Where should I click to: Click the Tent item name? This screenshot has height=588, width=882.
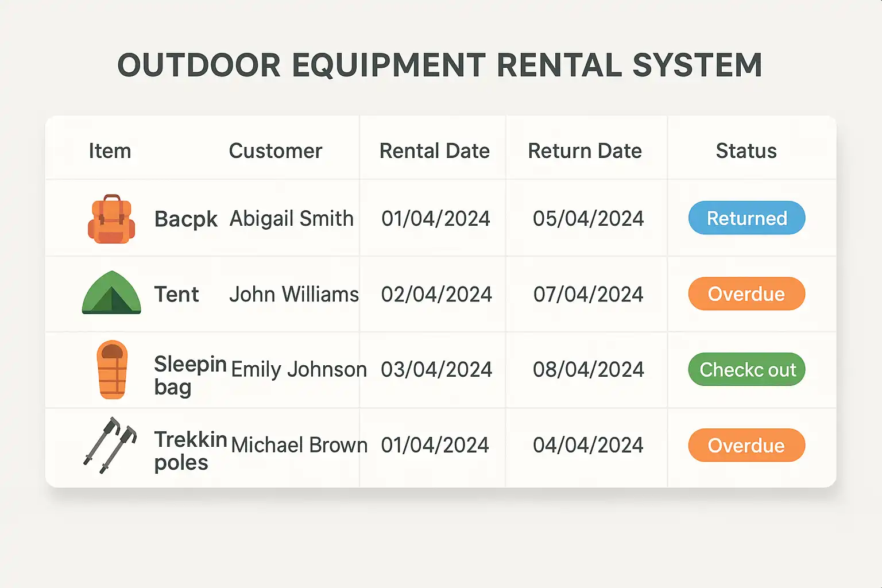[176, 295]
